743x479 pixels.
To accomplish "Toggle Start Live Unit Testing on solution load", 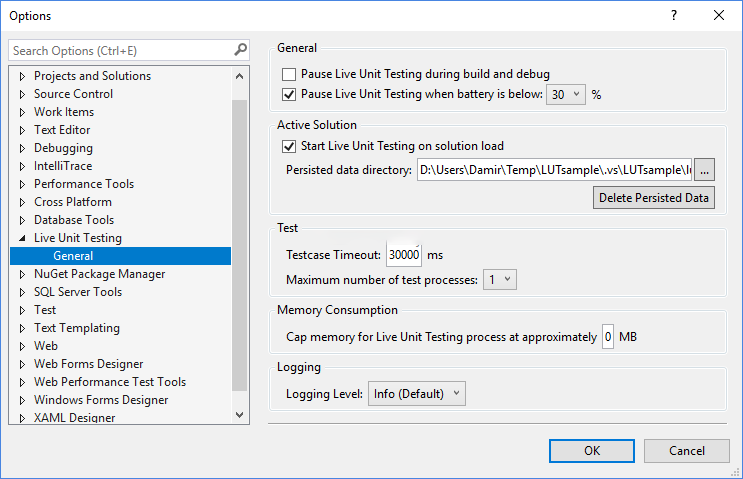I will pos(290,146).
